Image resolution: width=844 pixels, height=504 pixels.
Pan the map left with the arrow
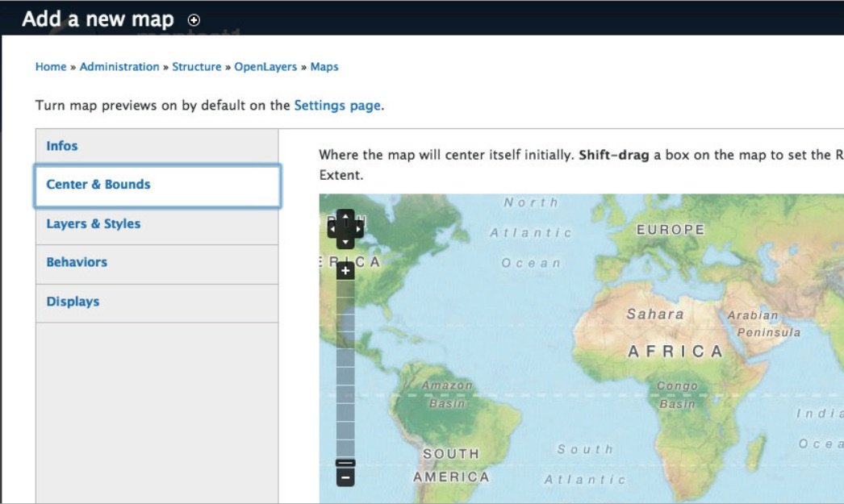tap(333, 230)
